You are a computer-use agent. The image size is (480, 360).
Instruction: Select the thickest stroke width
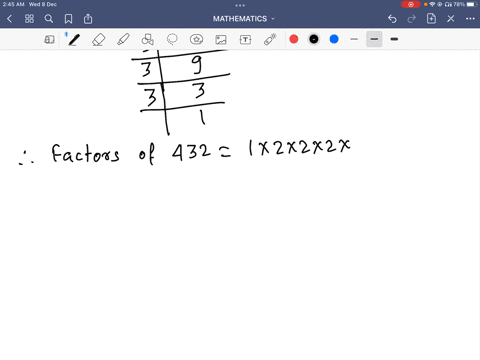[394, 39]
